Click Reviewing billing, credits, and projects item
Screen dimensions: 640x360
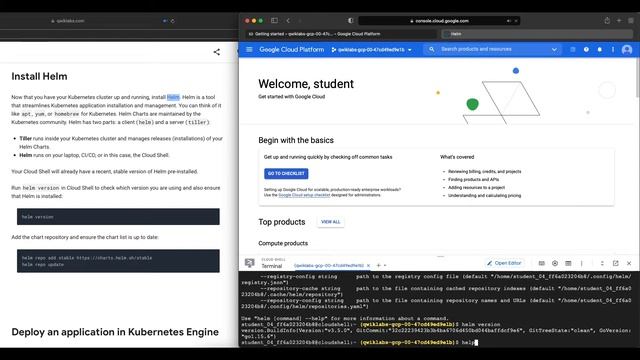pos(484,171)
